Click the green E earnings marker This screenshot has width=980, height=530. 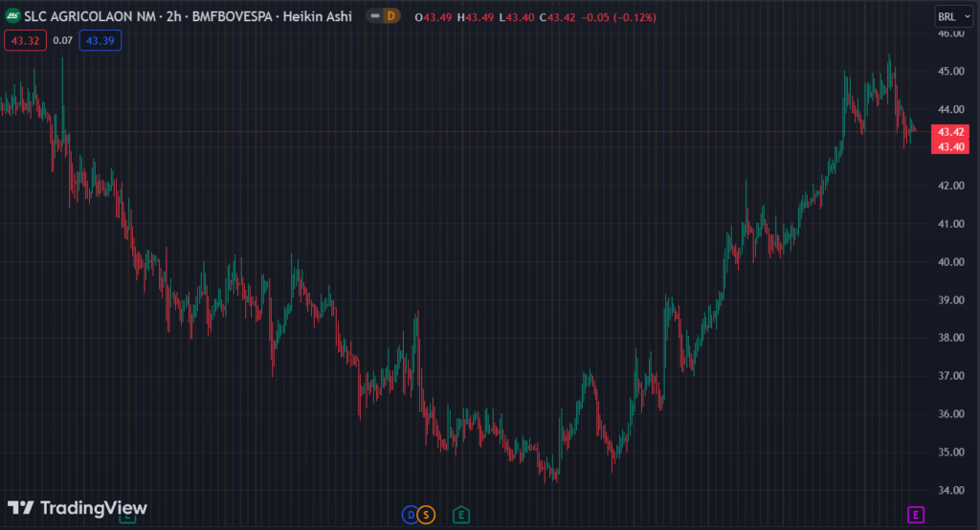coord(461,515)
